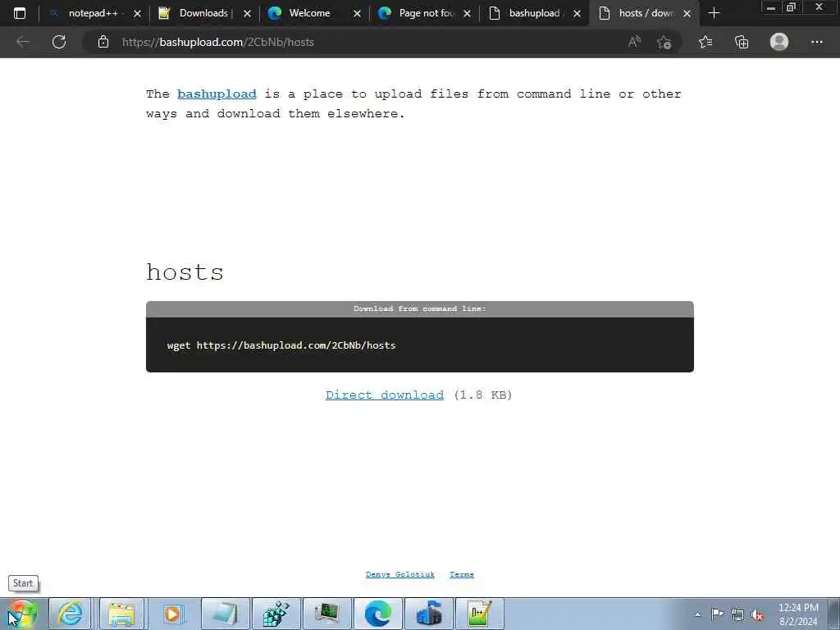Open Action Center flag icon
Screen dimensions: 840x630
coord(717,614)
